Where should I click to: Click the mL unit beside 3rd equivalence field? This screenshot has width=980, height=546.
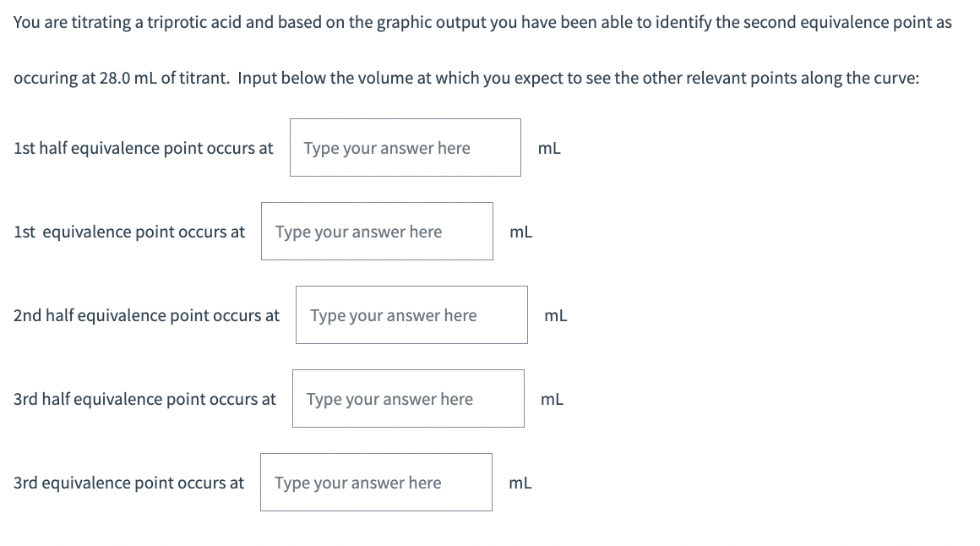(x=520, y=483)
